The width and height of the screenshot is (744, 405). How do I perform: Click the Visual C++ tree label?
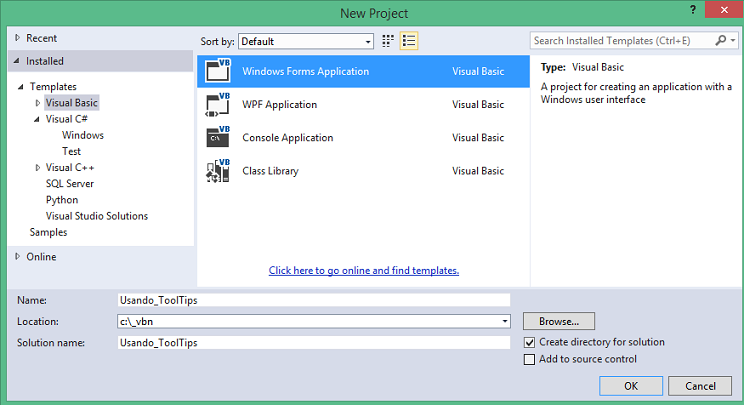point(70,167)
